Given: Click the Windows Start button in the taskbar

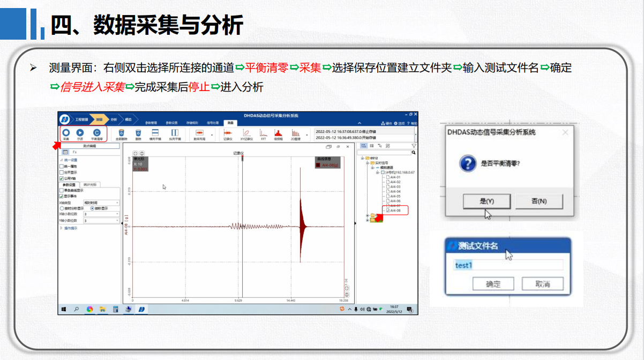Looking at the screenshot, I should 64,309.
